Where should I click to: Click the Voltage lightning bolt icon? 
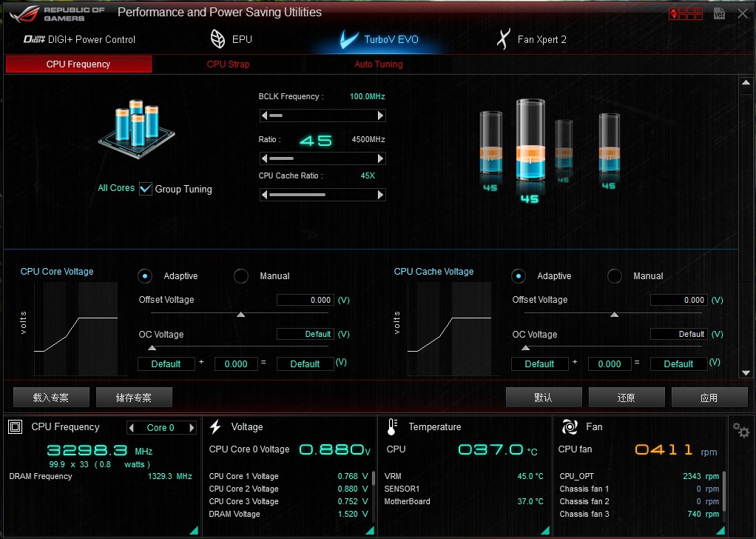pos(215,426)
